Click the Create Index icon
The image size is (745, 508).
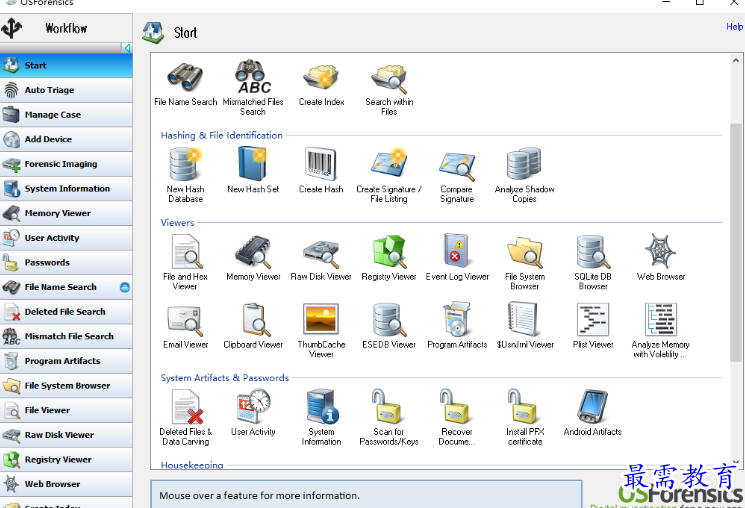pos(321,77)
